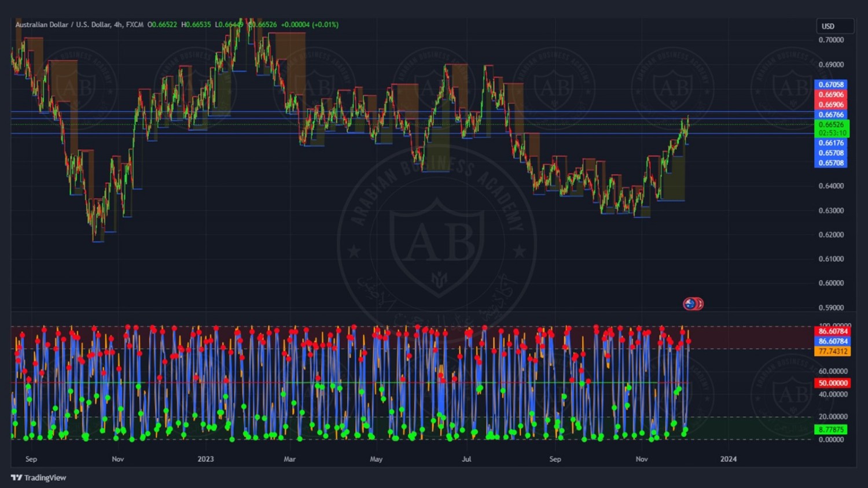This screenshot has width=868, height=488.
Task: Click the +0.00004 (+0.01%) change value
Action: pyautogui.click(x=310, y=25)
